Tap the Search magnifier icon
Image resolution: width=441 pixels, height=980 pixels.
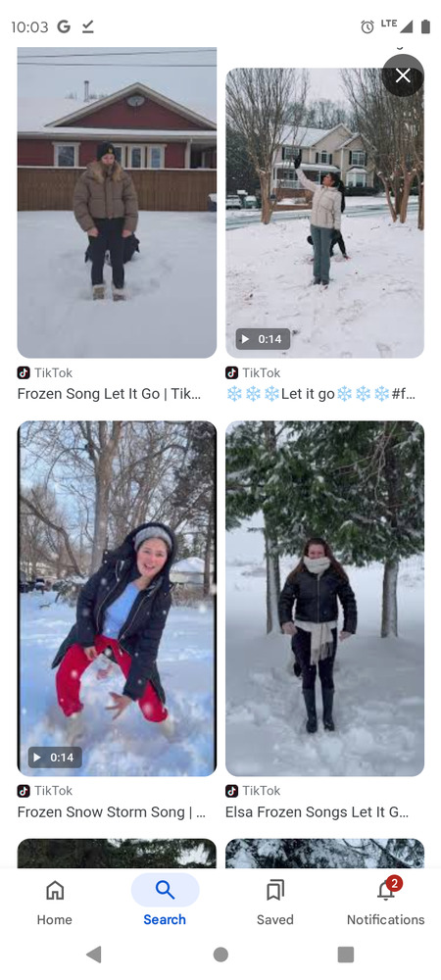coord(165,890)
